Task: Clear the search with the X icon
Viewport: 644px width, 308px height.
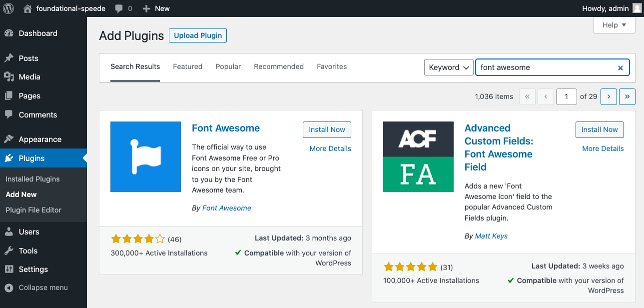Action: pos(621,68)
